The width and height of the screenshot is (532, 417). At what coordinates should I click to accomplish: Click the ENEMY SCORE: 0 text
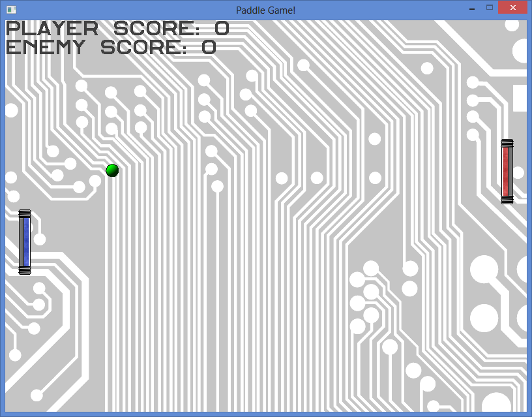coord(111,47)
